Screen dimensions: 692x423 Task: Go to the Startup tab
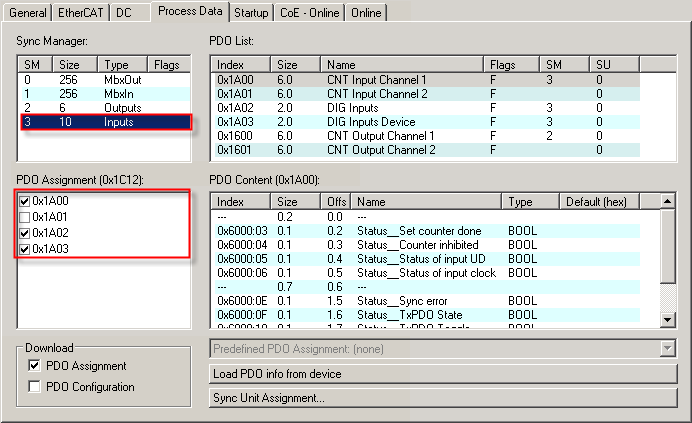(251, 13)
